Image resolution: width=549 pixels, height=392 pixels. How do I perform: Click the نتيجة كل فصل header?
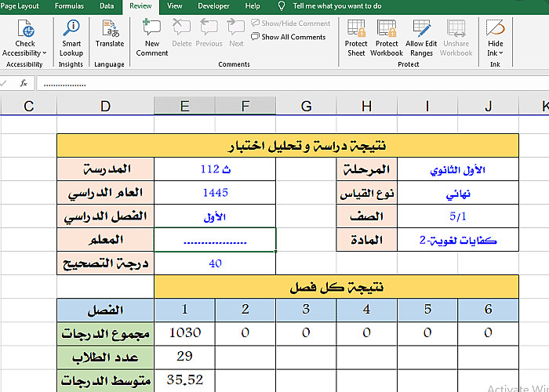click(336, 287)
